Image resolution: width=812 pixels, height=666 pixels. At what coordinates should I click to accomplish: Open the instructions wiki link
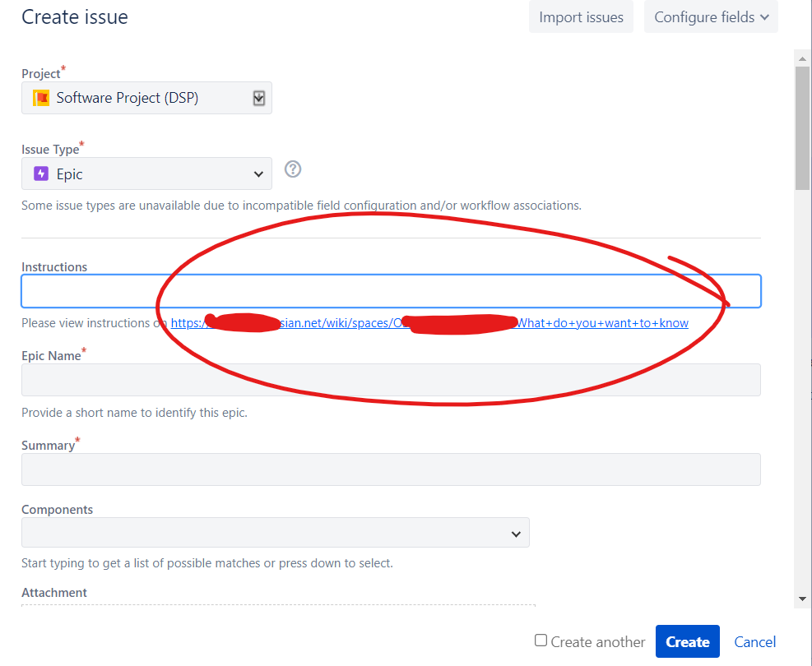pos(429,323)
